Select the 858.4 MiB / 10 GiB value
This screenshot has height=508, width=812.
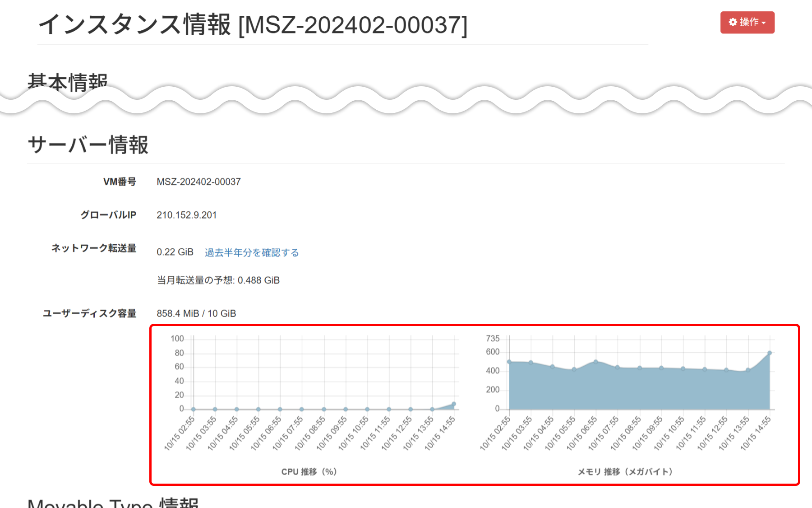coord(196,313)
